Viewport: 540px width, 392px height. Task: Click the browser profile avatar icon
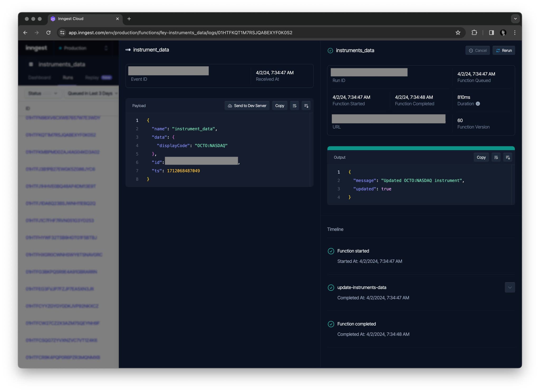pyautogui.click(x=503, y=32)
